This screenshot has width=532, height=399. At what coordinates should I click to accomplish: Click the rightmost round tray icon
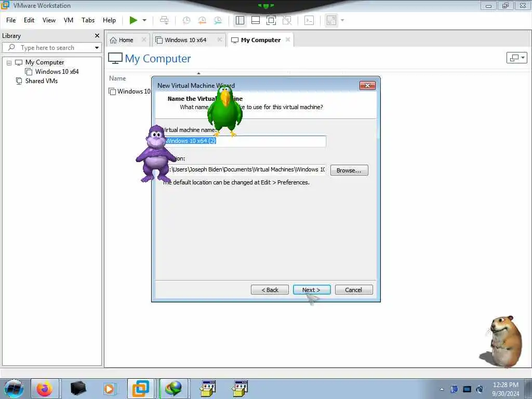pos(480,389)
